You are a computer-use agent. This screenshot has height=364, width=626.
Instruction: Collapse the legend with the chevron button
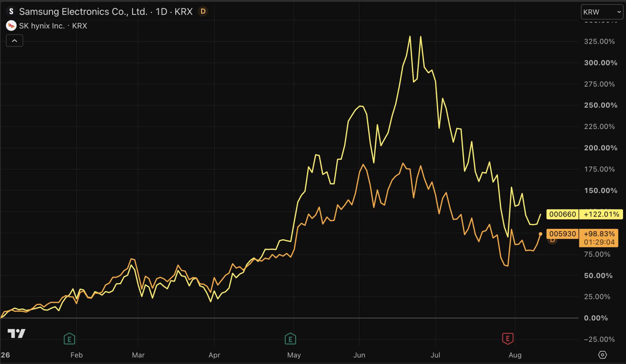click(x=15, y=41)
